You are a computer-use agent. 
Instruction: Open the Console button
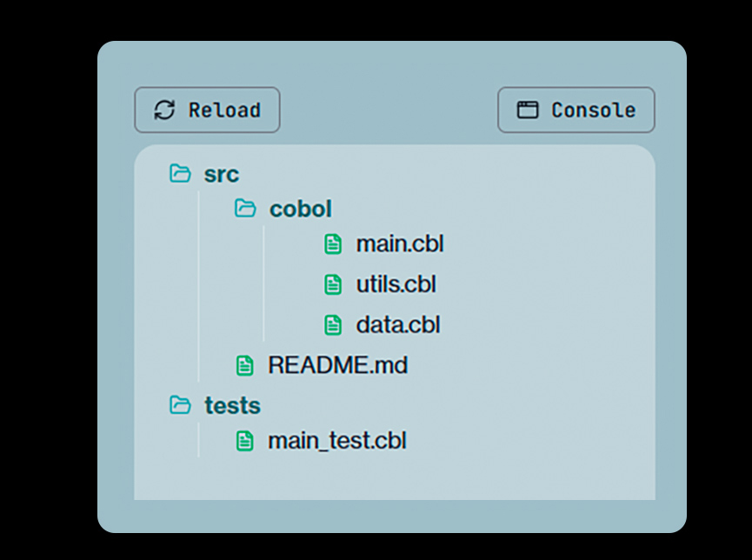(576, 110)
